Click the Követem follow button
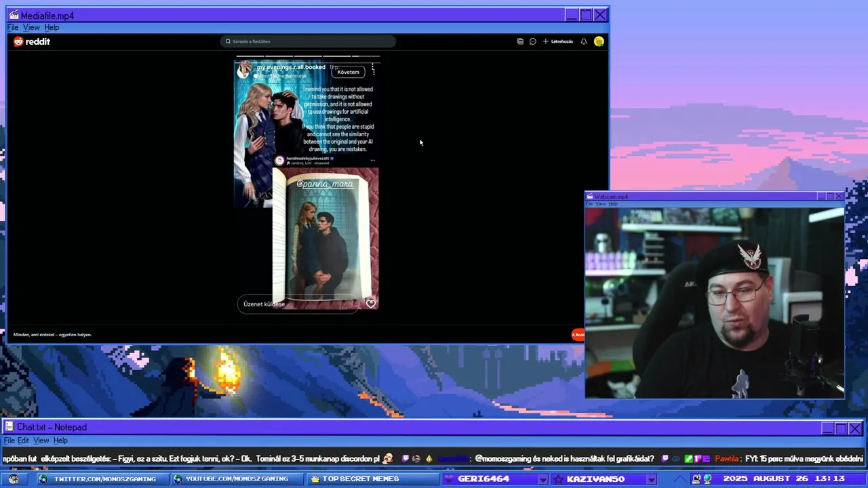 pyautogui.click(x=348, y=72)
